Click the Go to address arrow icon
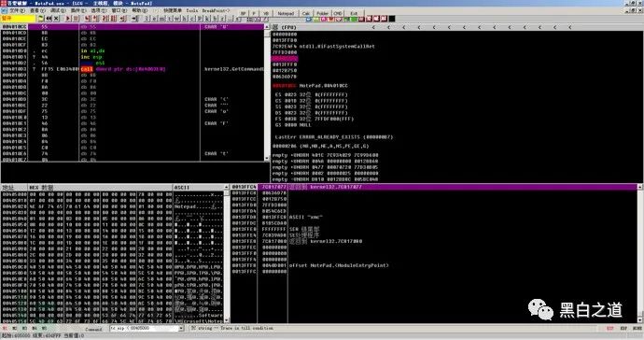The height and width of the screenshot is (340, 644). (x=134, y=19)
